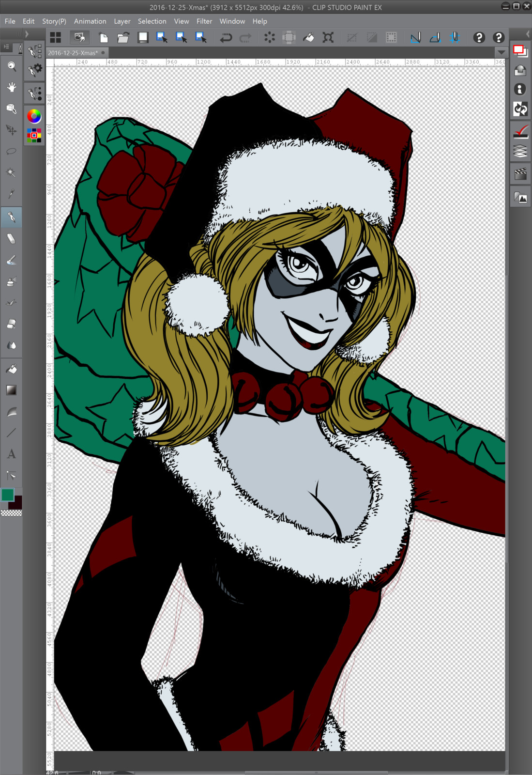This screenshot has height=775, width=532.
Task: Open the Selection menu
Action: pos(152,21)
